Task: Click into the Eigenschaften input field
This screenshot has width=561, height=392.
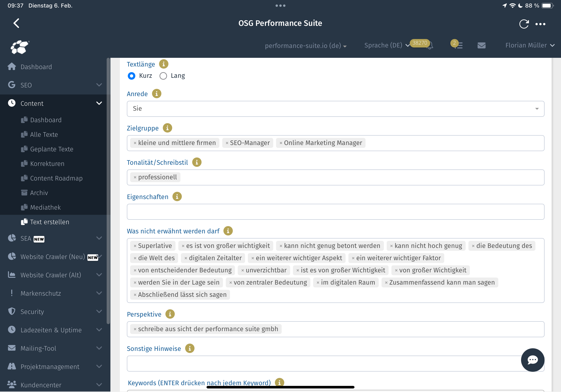Action: click(335, 212)
